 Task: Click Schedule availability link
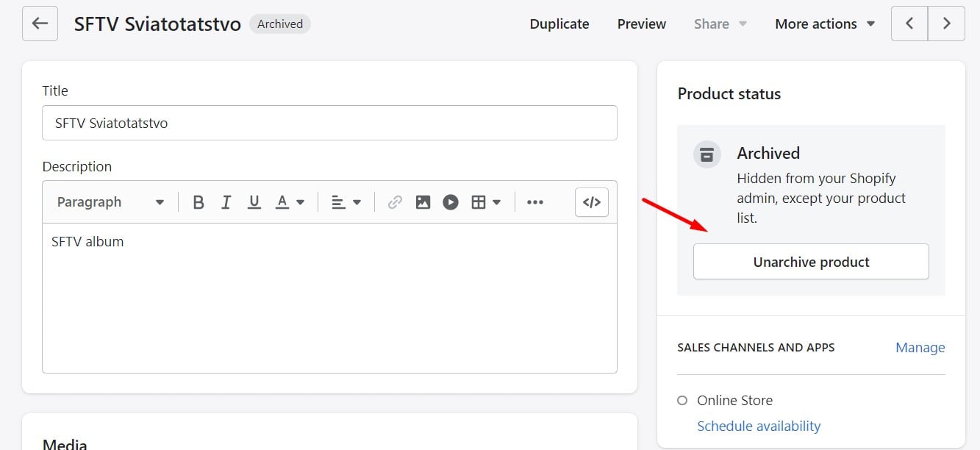tap(759, 426)
